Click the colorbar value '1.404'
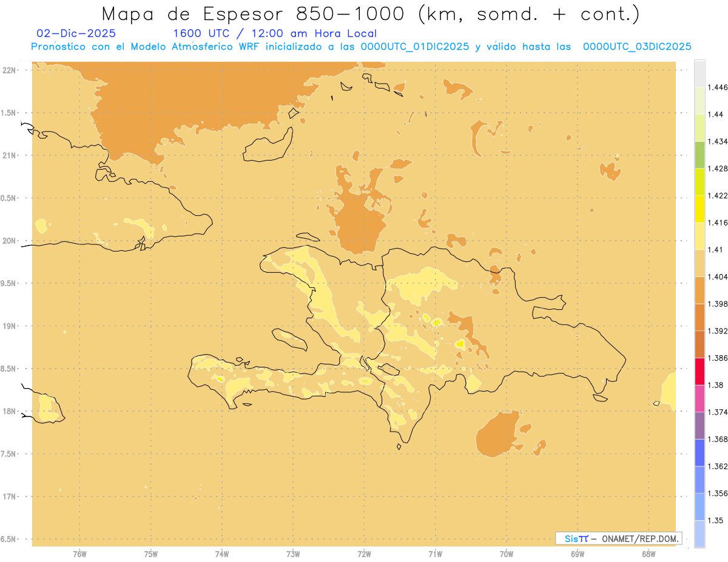 (x=719, y=276)
